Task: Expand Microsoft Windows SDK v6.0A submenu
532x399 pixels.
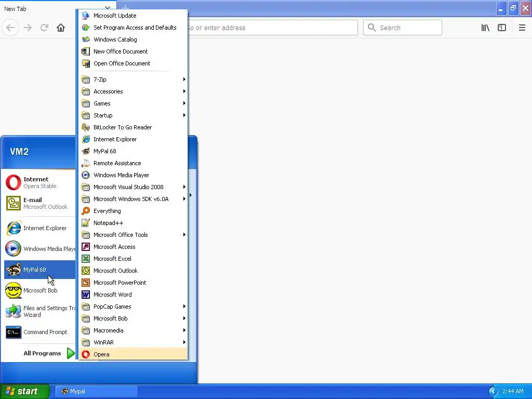Action: pyautogui.click(x=133, y=199)
